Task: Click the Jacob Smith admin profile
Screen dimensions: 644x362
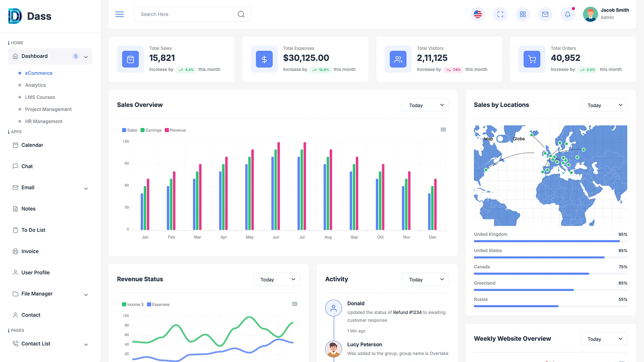Action: pyautogui.click(x=606, y=14)
